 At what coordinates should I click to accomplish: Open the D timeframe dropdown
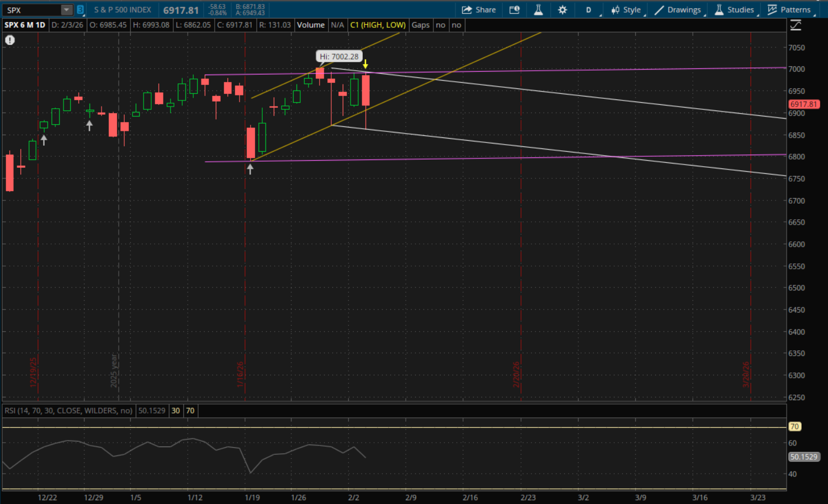[x=589, y=10]
